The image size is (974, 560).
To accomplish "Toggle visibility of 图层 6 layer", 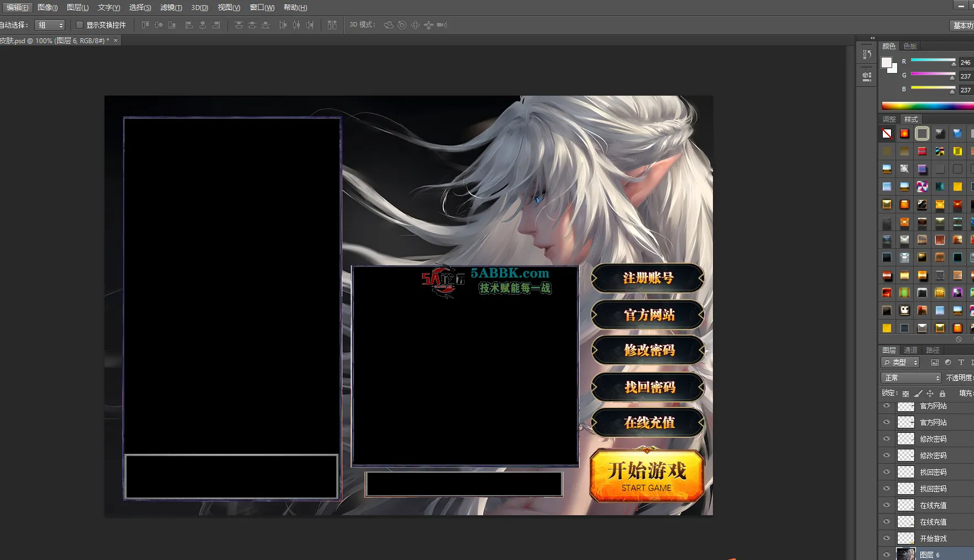I will pos(887,554).
